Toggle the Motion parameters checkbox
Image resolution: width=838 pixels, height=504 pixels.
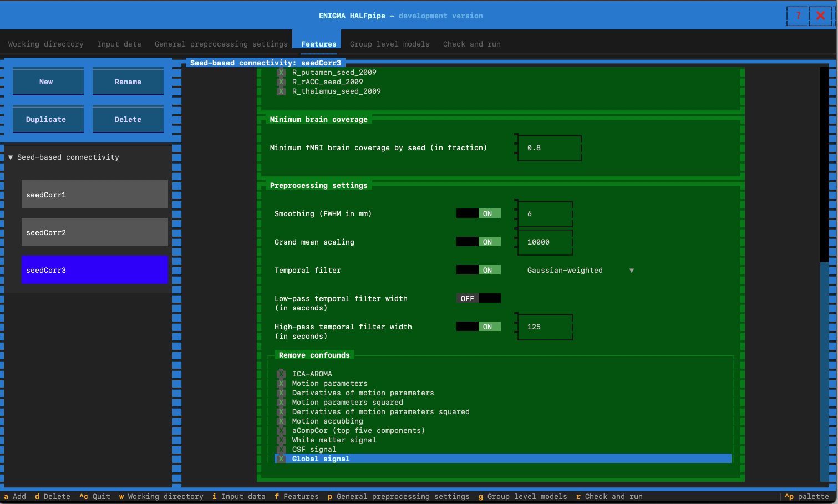coord(281,384)
